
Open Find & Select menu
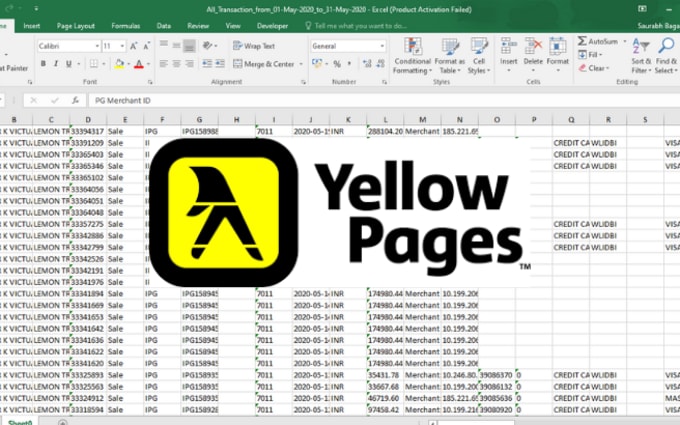[666, 56]
